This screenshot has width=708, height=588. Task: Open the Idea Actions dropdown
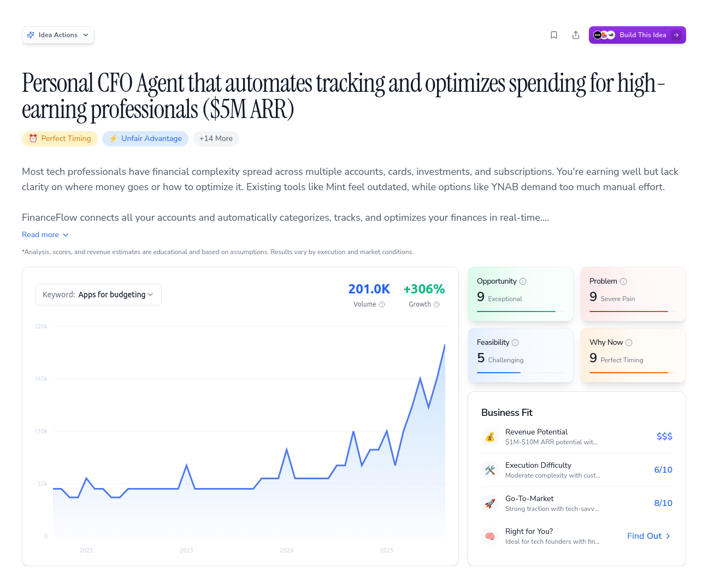[58, 35]
